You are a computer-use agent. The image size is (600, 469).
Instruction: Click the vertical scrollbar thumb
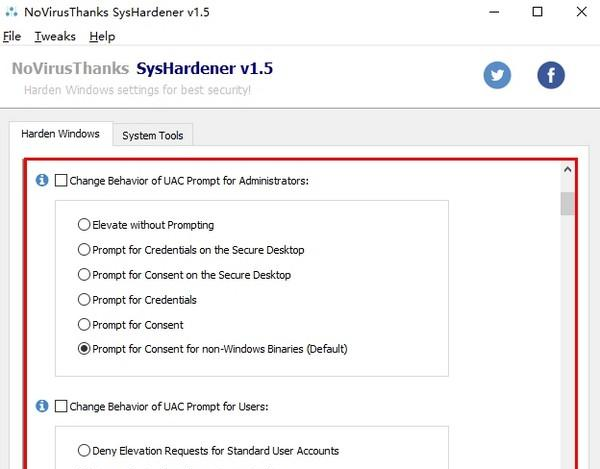[x=567, y=204]
